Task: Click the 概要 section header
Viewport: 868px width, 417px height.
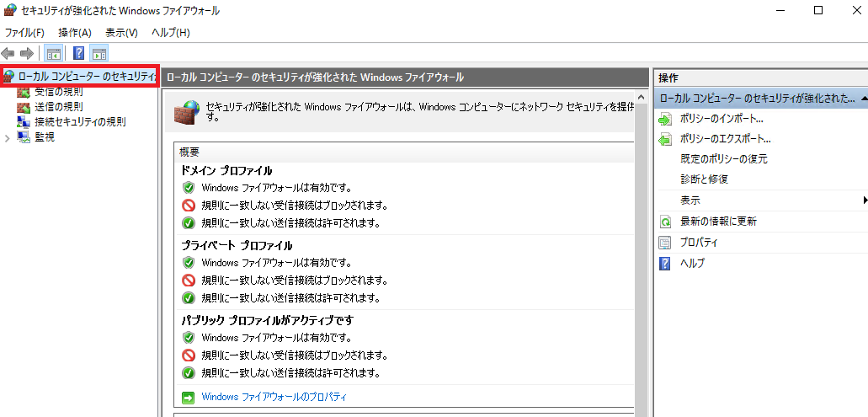Action: [189, 152]
